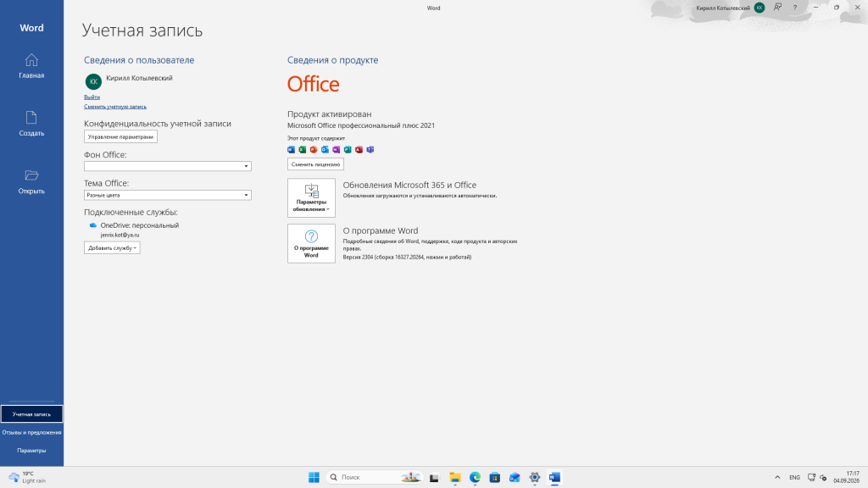This screenshot has width=868, height=488.
Task: Click the Версия 2304 version text
Action: (407, 257)
